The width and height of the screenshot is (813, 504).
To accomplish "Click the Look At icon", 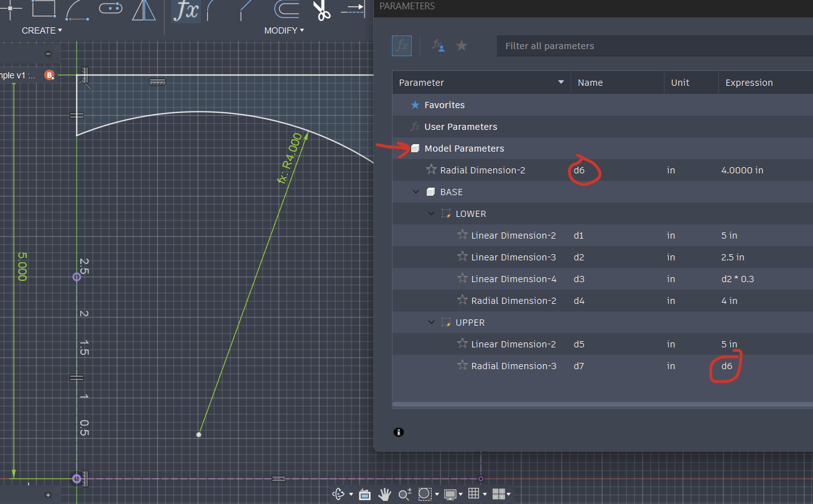I will click(x=365, y=494).
